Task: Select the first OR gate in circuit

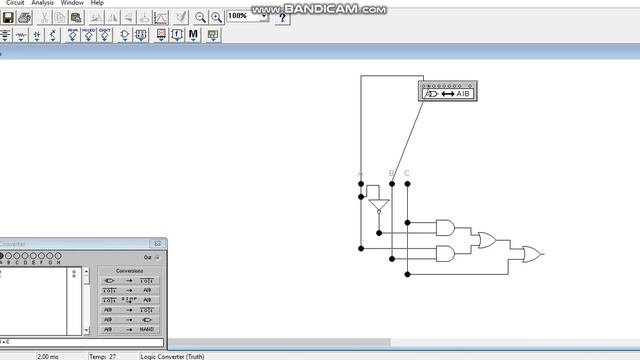Action: (487, 240)
